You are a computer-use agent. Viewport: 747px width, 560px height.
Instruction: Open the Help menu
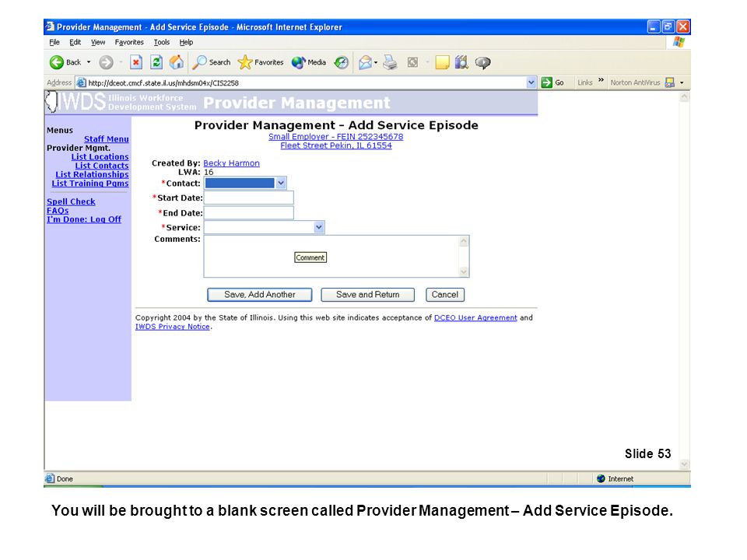(186, 42)
